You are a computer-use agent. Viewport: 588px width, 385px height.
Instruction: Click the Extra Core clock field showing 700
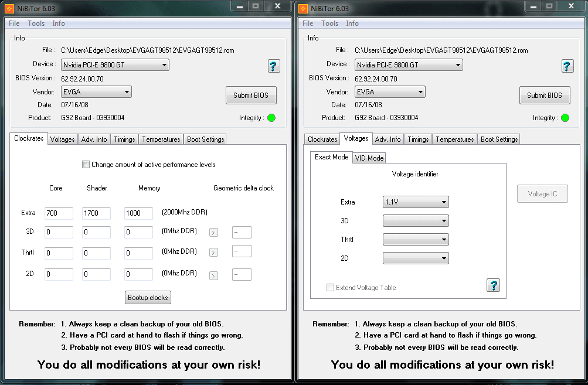coord(59,213)
